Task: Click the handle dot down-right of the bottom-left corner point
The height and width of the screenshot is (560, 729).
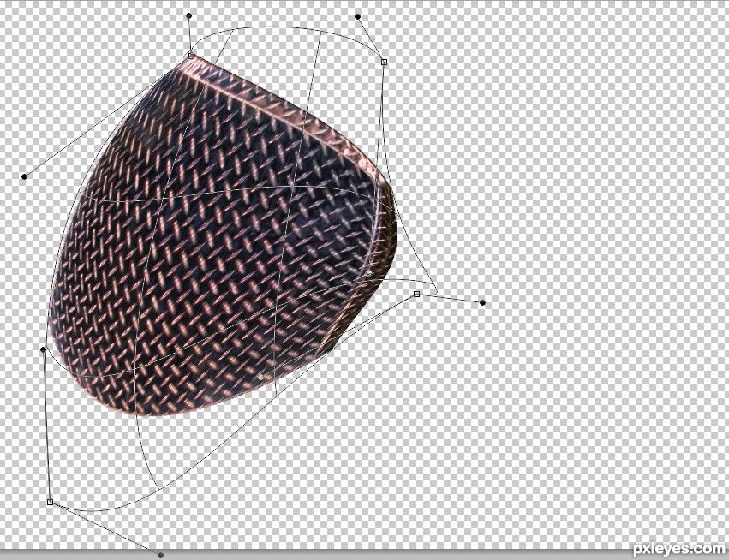Action: coord(161,555)
